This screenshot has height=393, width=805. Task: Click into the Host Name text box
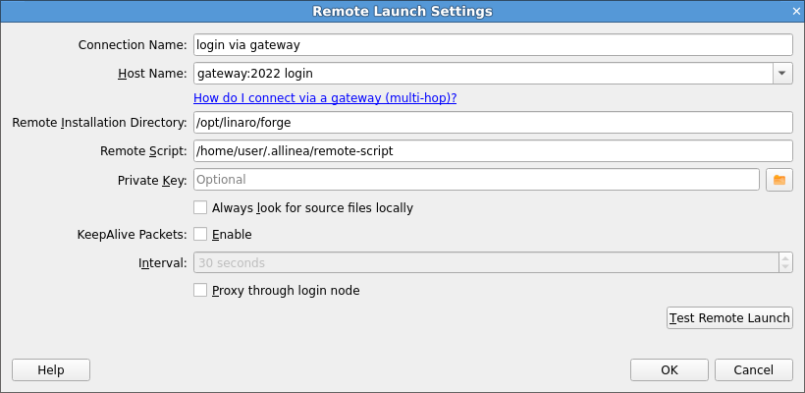(483, 73)
